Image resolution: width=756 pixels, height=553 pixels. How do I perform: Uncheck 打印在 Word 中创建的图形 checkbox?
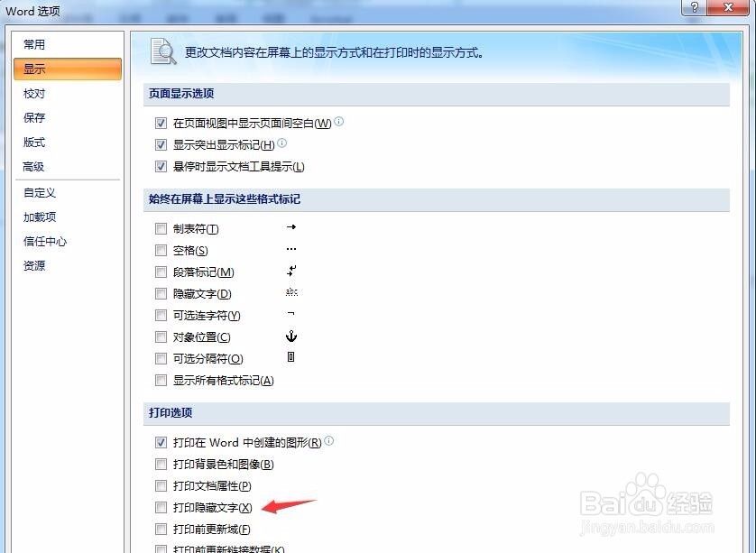tap(161, 442)
